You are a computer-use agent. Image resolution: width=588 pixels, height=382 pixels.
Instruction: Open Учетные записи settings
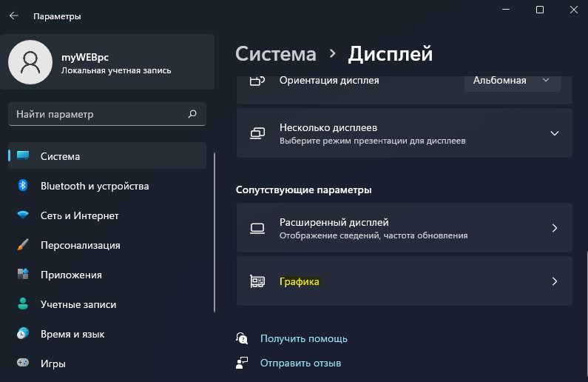pos(107,304)
